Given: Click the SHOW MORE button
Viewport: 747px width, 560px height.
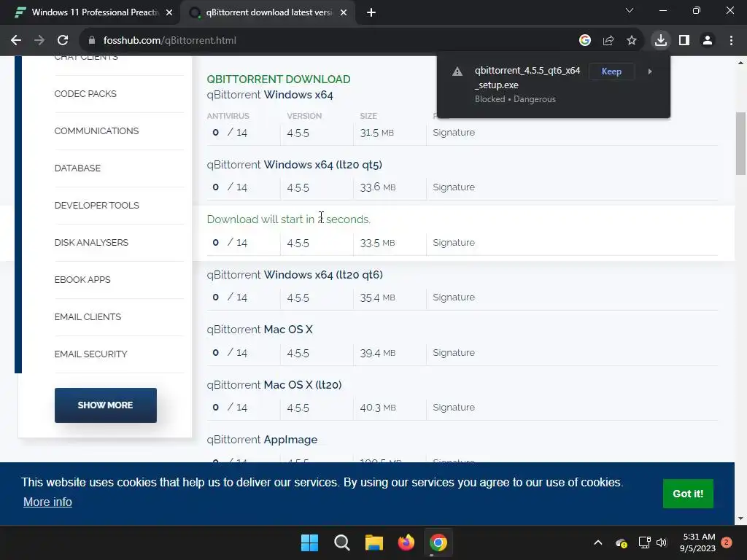Looking at the screenshot, I should (105, 405).
